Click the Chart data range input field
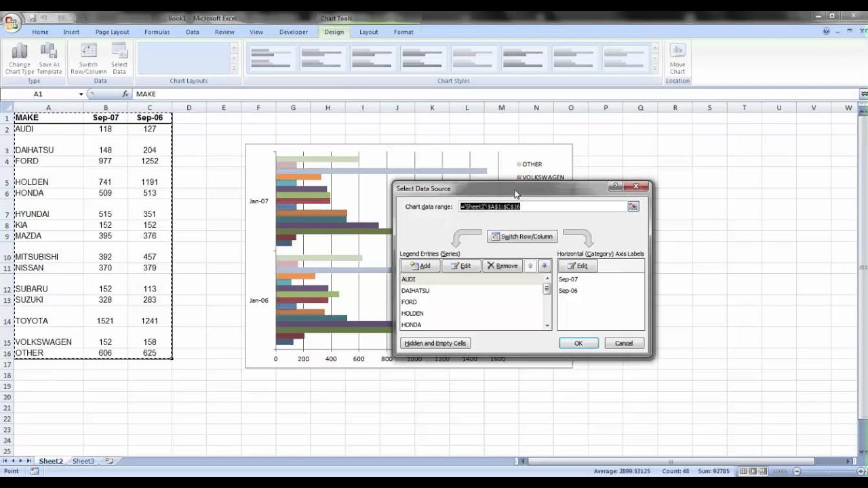 tap(543, 206)
